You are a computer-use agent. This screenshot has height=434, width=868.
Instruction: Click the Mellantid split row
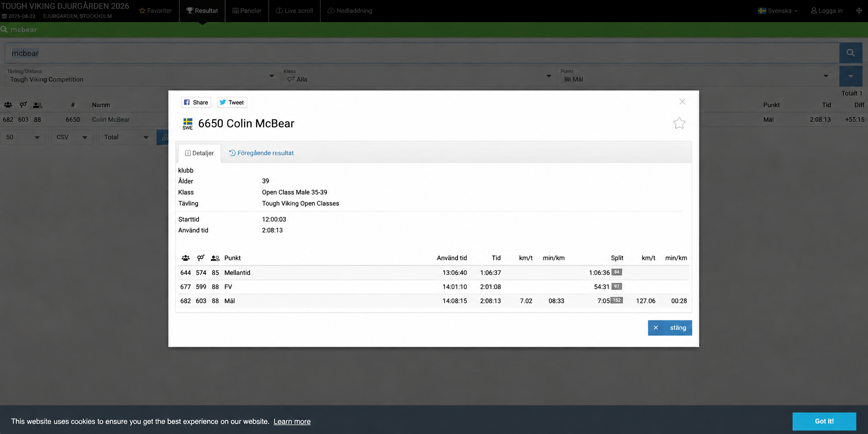click(434, 273)
